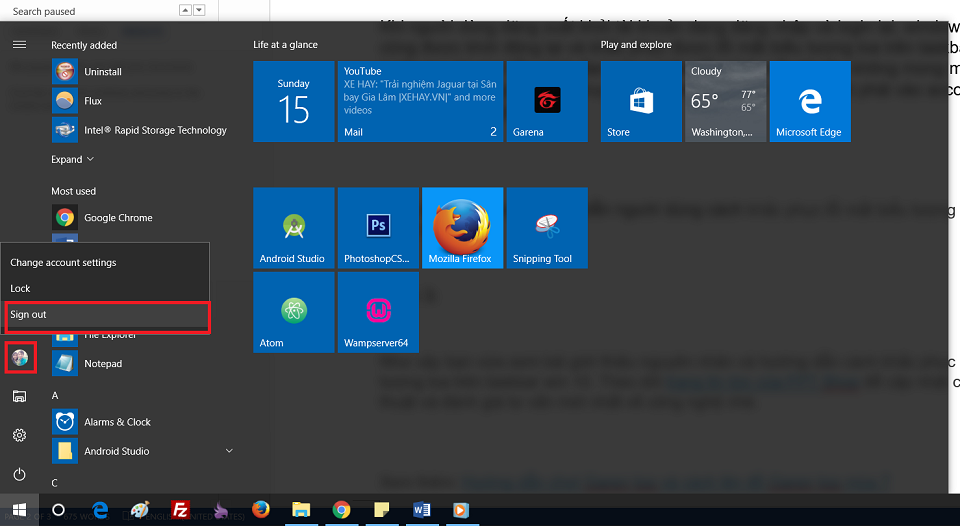Open File Explorer folder on taskbar
The image size is (960, 526).
click(x=301, y=510)
